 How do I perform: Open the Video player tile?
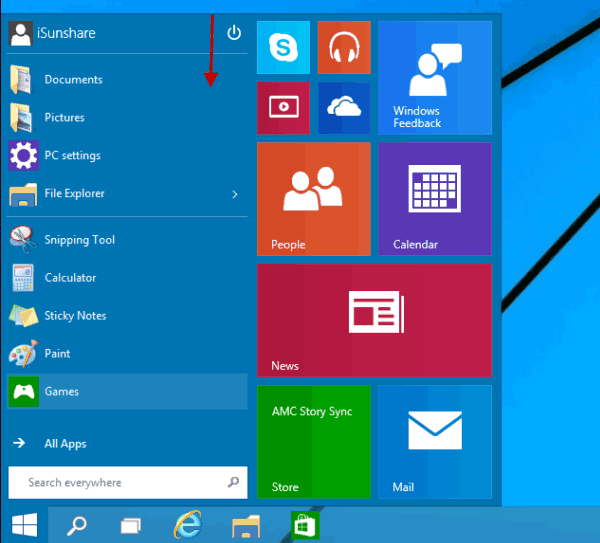tap(283, 108)
